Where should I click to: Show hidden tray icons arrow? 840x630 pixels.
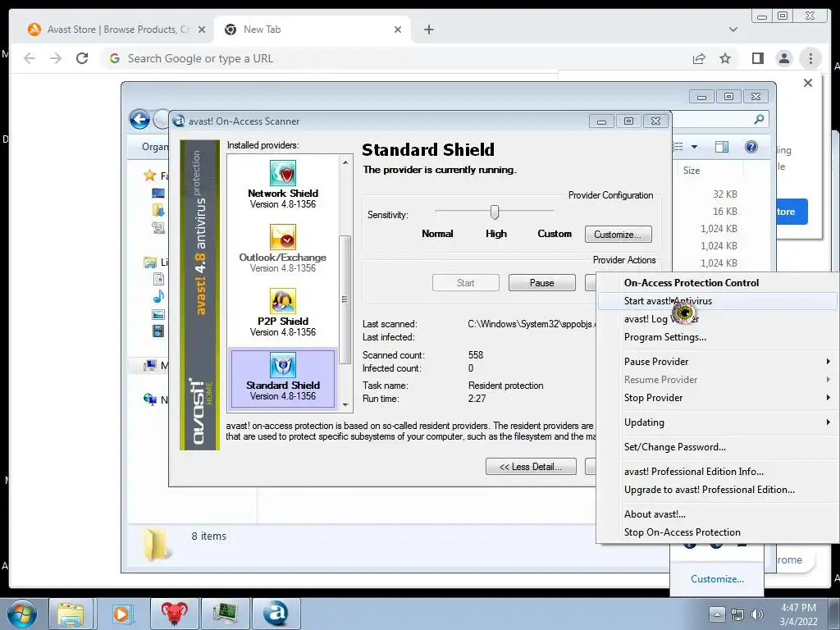coord(717,614)
